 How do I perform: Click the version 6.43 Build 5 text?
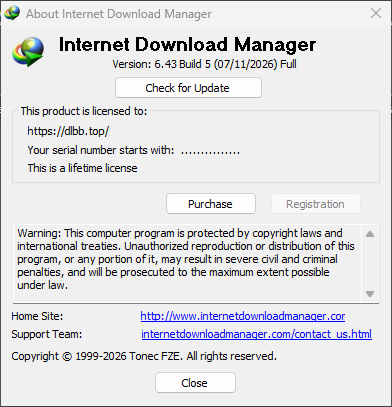204,64
